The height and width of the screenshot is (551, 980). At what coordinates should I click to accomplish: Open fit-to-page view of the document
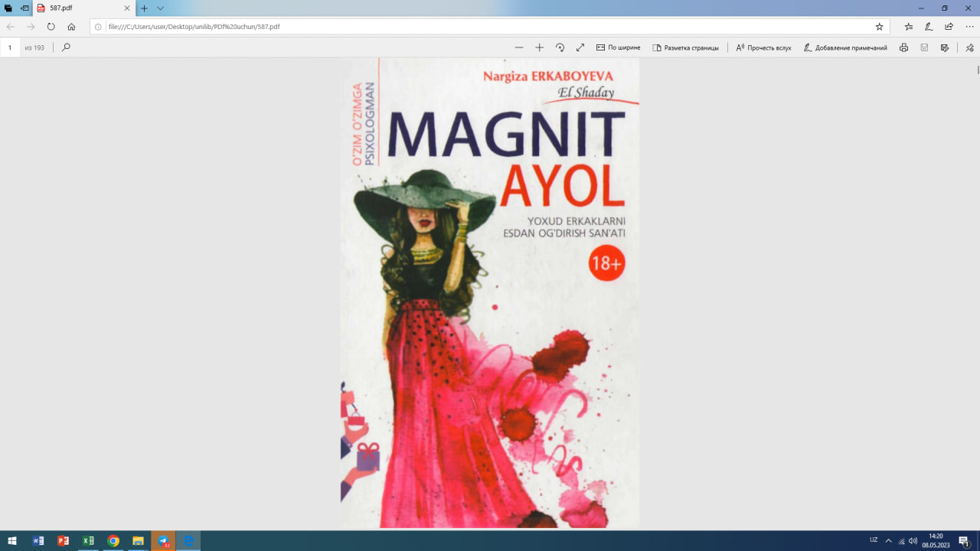(x=580, y=47)
